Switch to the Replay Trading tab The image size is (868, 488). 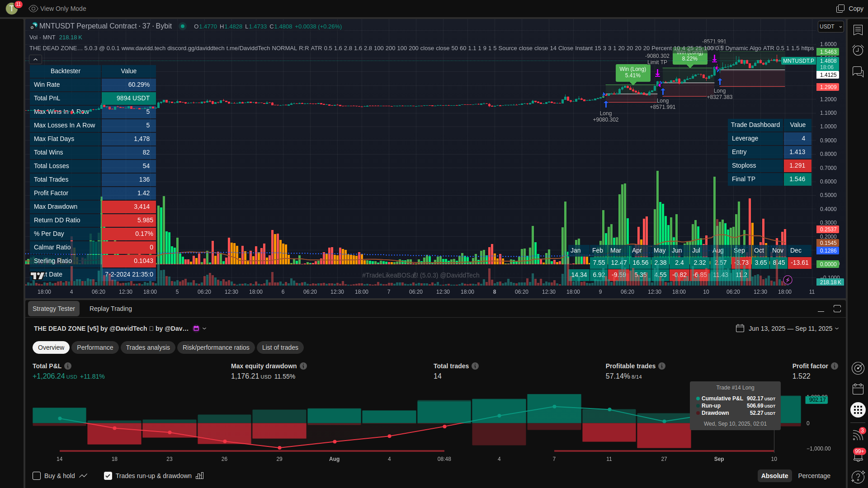[111, 309]
